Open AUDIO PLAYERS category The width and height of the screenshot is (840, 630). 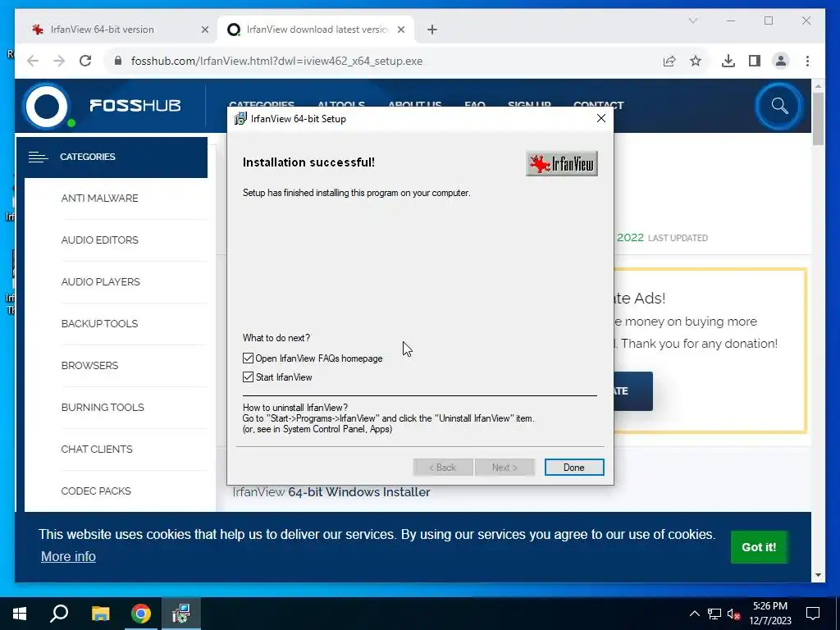(100, 282)
